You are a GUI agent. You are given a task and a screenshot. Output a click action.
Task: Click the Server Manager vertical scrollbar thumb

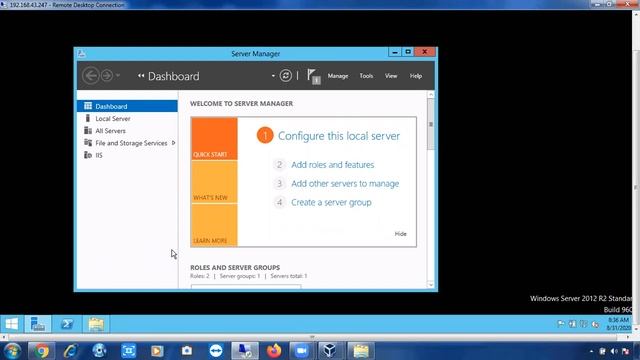pyautogui.click(x=431, y=124)
